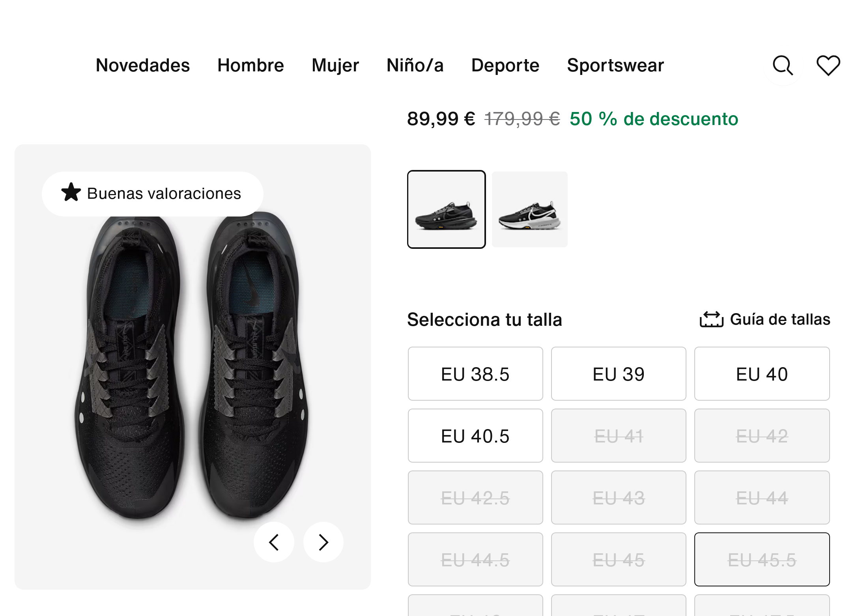Show the previous product image
845x616 pixels.
click(x=274, y=542)
